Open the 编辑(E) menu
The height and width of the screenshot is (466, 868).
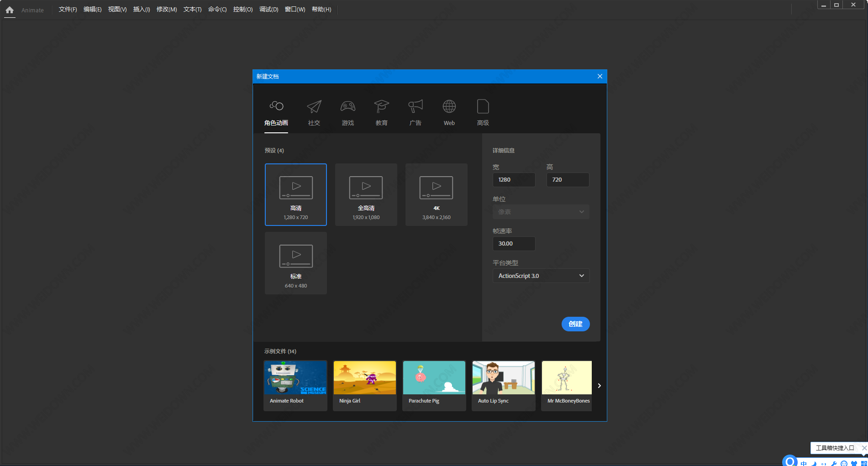[92, 10]
